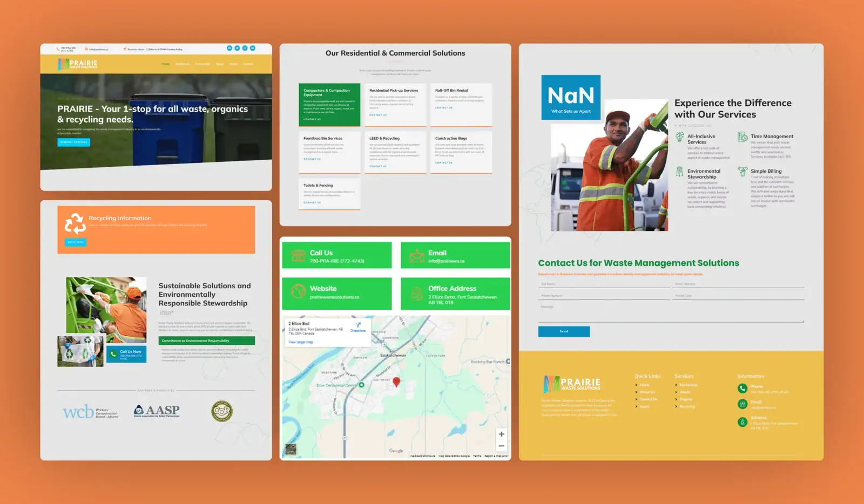The width and height of the screenshot is (864, 504).
Task: Click the REQUEST SERVICES button on the hero
Action: coord(73,142)
